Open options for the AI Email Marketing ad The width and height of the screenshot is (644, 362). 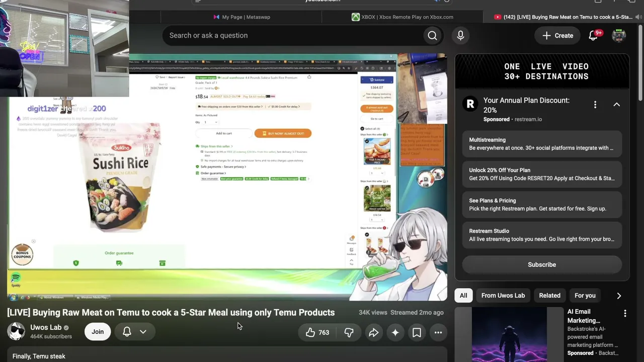[625, 314]
